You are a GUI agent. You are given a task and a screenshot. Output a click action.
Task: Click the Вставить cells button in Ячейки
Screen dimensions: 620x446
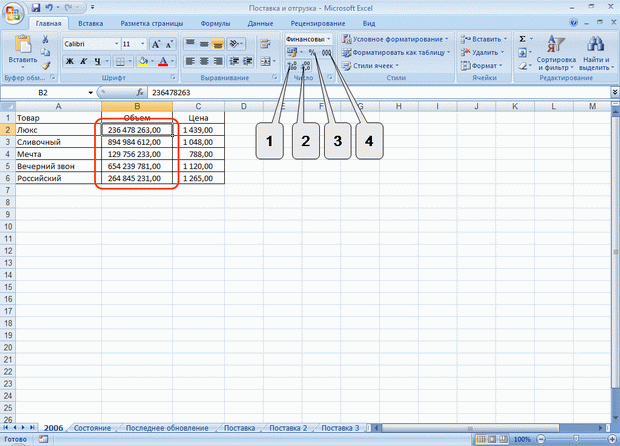click(484, 39)
